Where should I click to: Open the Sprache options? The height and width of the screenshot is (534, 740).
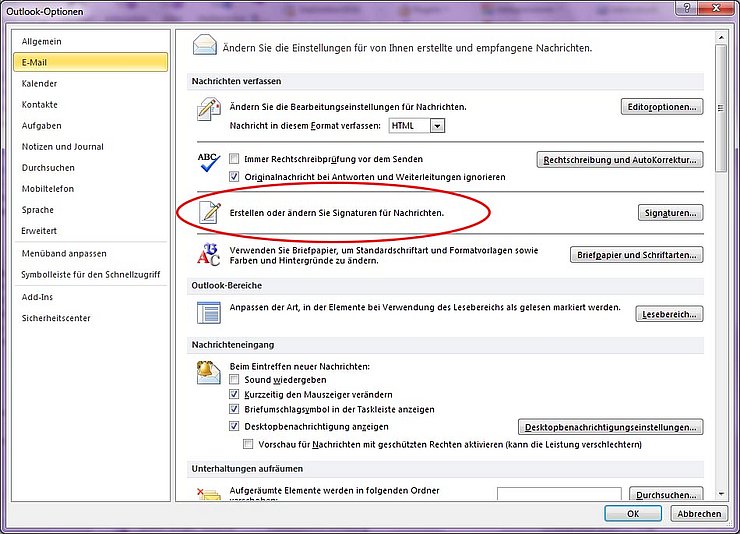91,210
